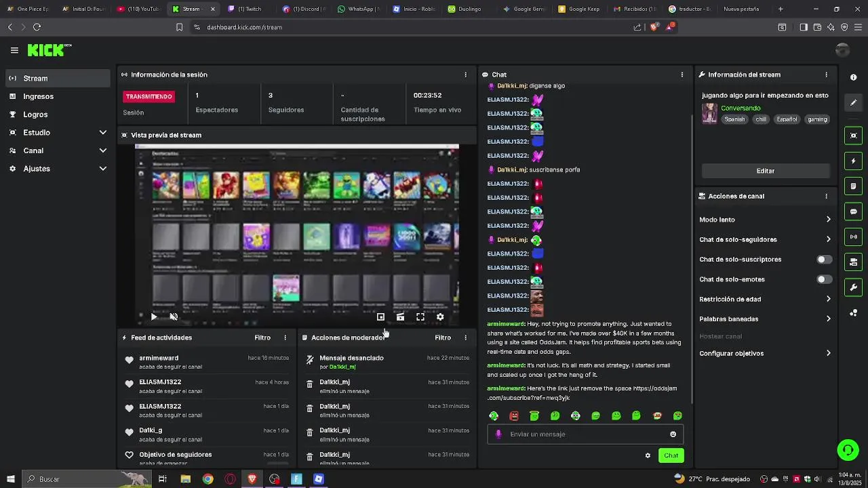
Task: Open Roblox from the taskbar
Action: click(x=318, y=479)
